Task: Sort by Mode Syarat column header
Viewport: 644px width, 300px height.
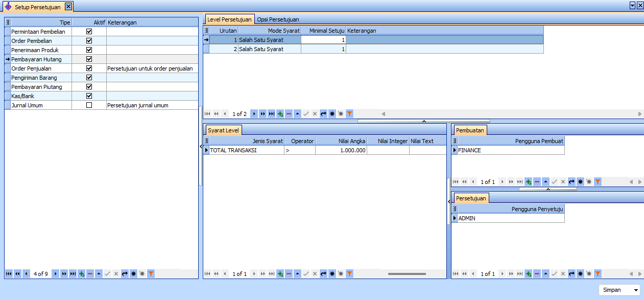Action: (269, 31)
